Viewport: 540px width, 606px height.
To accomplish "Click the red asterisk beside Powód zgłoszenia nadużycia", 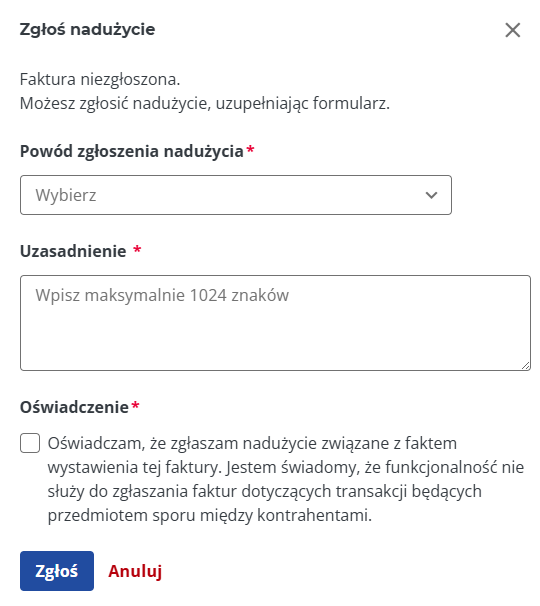I will pos(250,149).
